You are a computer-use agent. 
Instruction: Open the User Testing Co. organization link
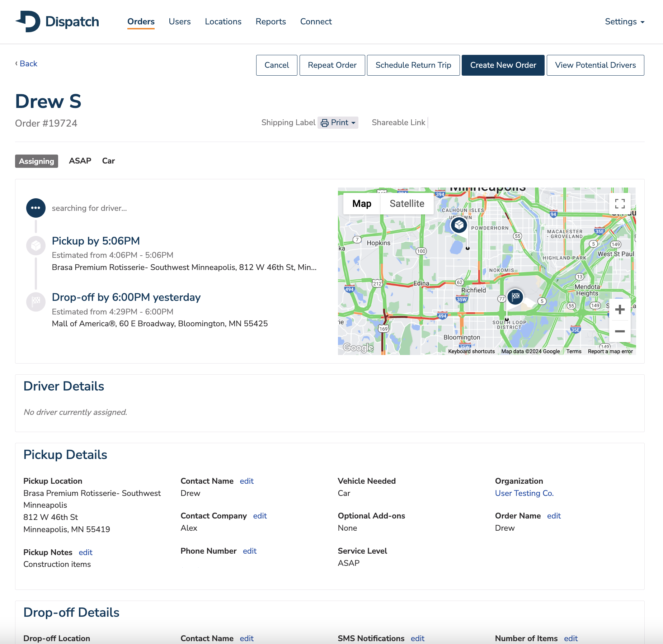(524, 493)
